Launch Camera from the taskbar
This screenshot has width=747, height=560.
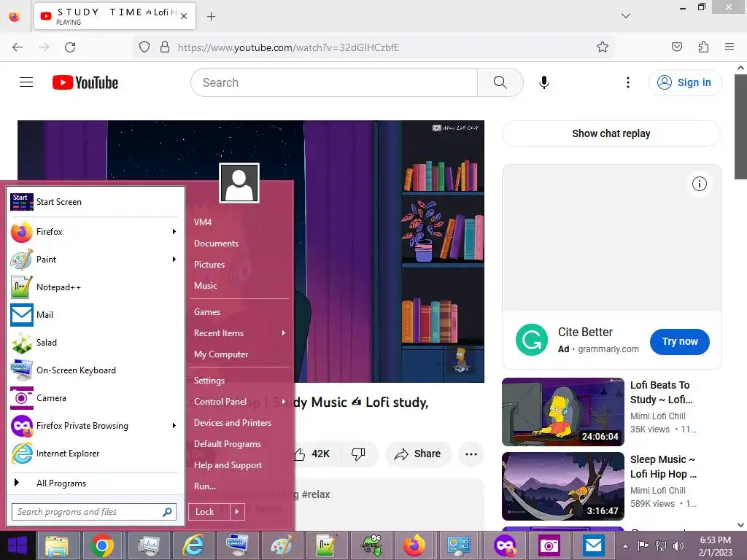(x=549, y=545)
